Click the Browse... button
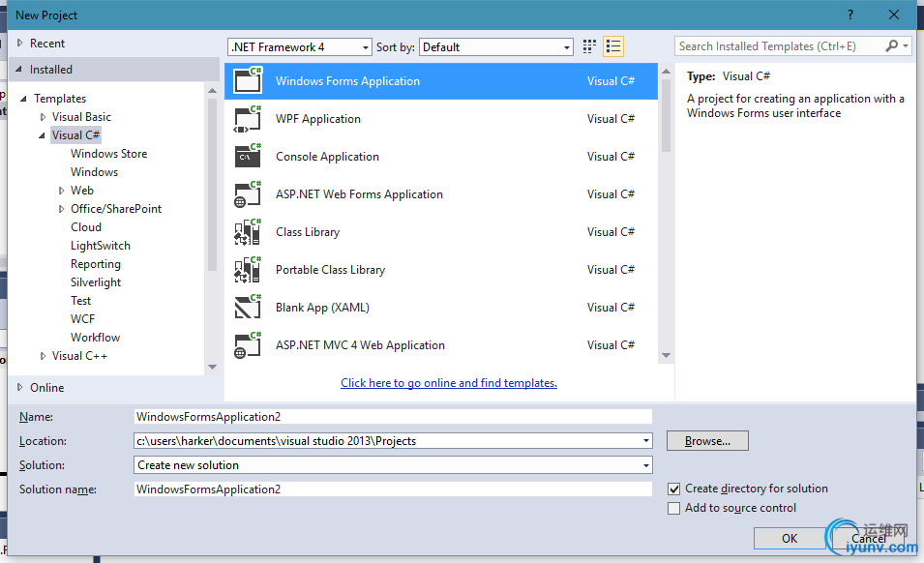 click(x=707, y=440)
